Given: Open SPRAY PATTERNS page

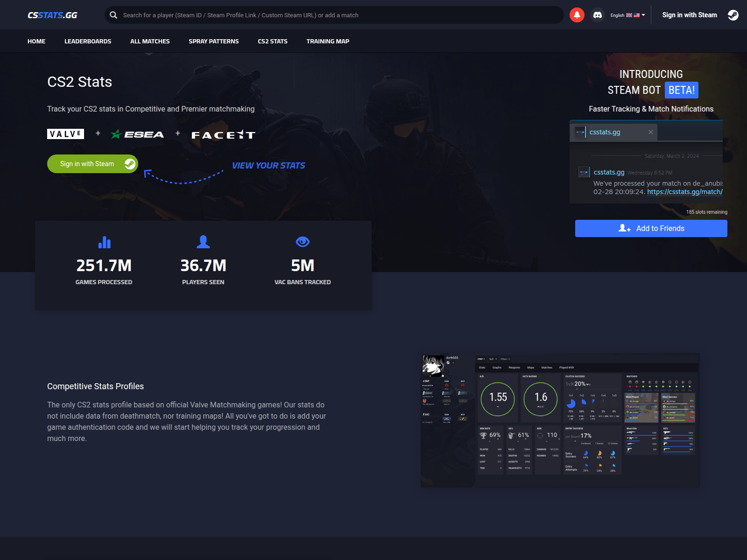Looking at the screenshot, I should (x=214, y=41).
